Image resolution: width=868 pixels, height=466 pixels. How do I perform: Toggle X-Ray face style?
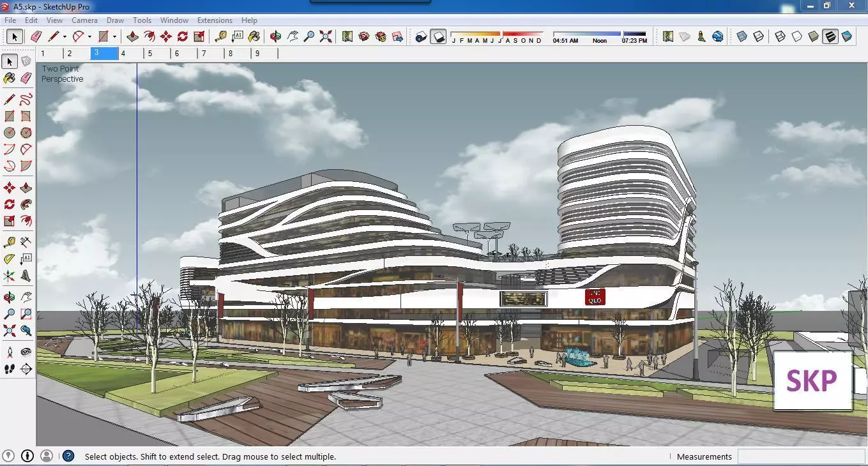[x=742, y=36]
